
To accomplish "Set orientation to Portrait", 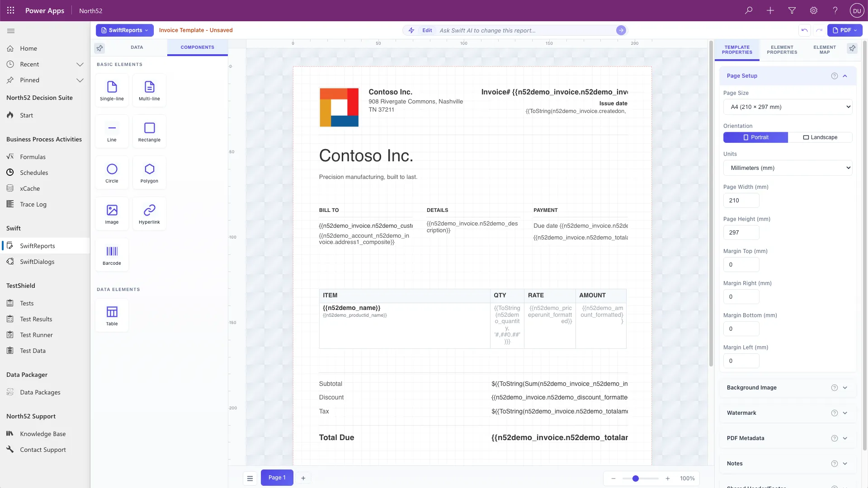I will pos(755,137).
